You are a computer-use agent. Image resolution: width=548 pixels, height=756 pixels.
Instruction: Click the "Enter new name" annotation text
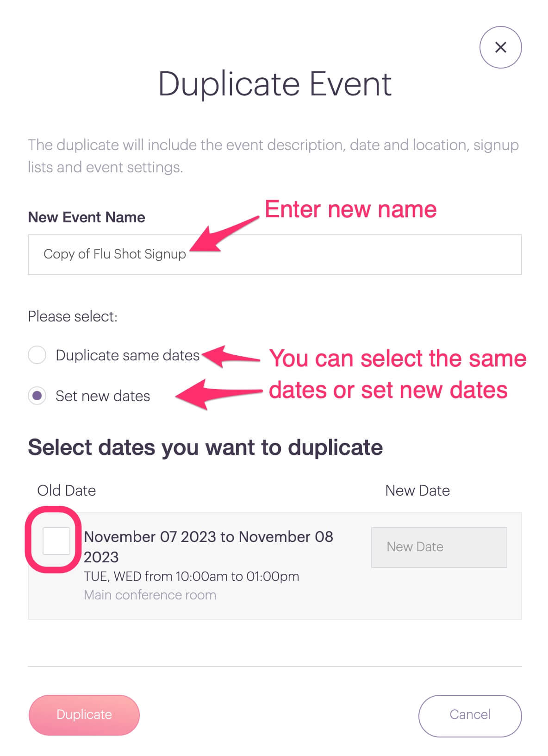350,209
